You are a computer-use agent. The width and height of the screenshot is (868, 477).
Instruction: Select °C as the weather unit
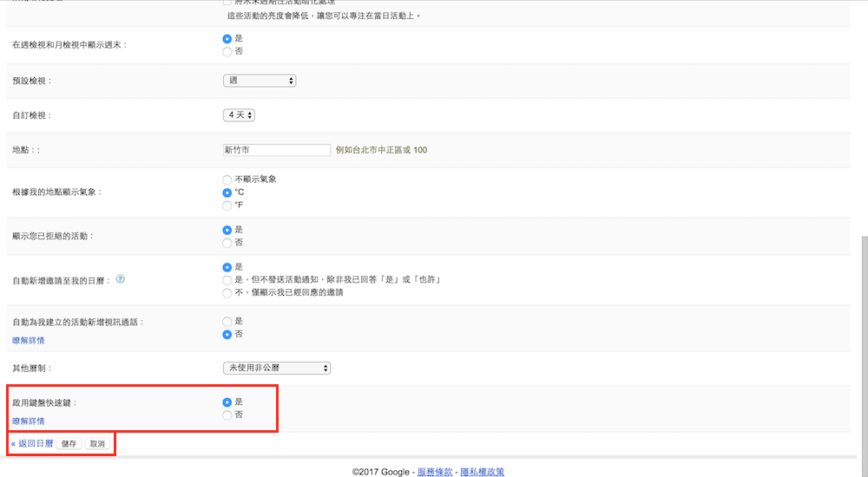click(227, 193)
